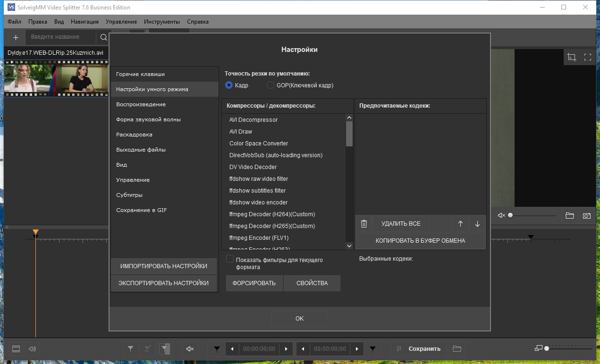
Task: Switch to Сохранение в GIF settings section
Action: coord(165,210)
